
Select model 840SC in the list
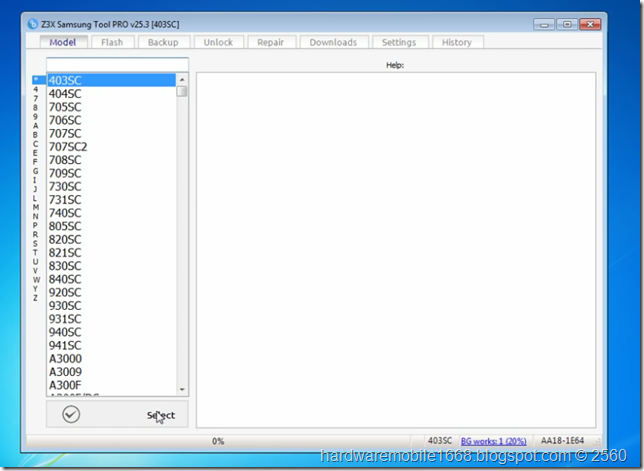click(111, 279)
